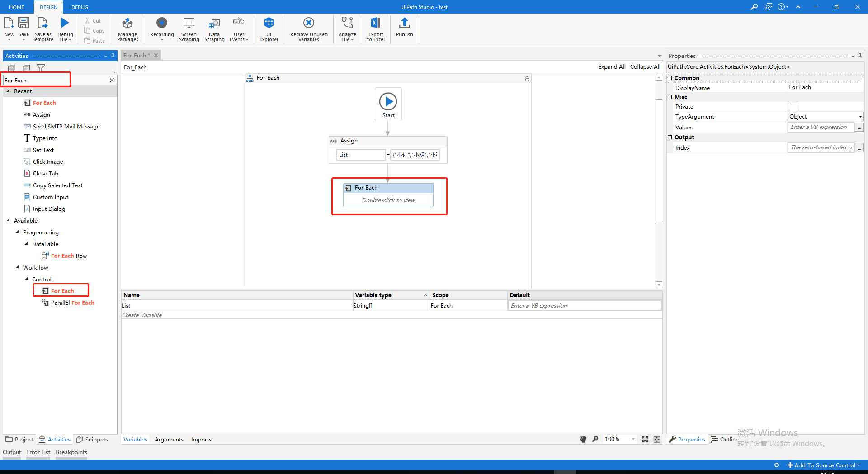Screen dimensions: 868x474
Task: Clear the activities search box
Action: (x=112, y=80)
